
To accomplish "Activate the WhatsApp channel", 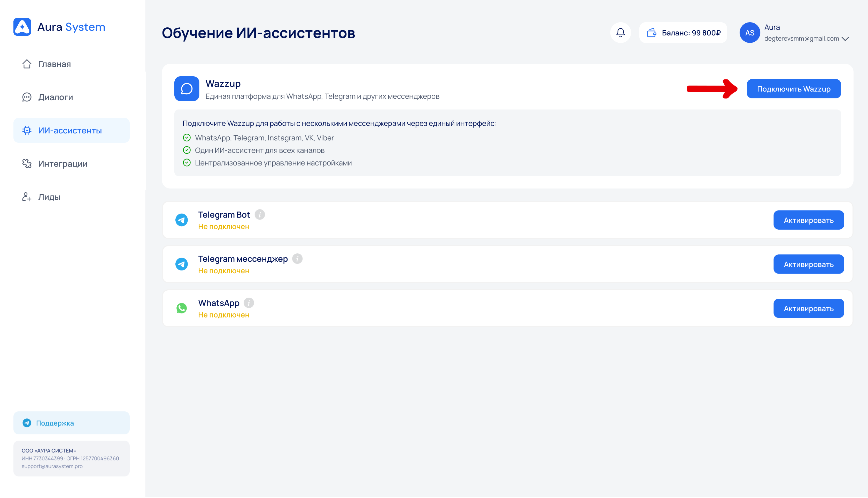I will [808, 308].
